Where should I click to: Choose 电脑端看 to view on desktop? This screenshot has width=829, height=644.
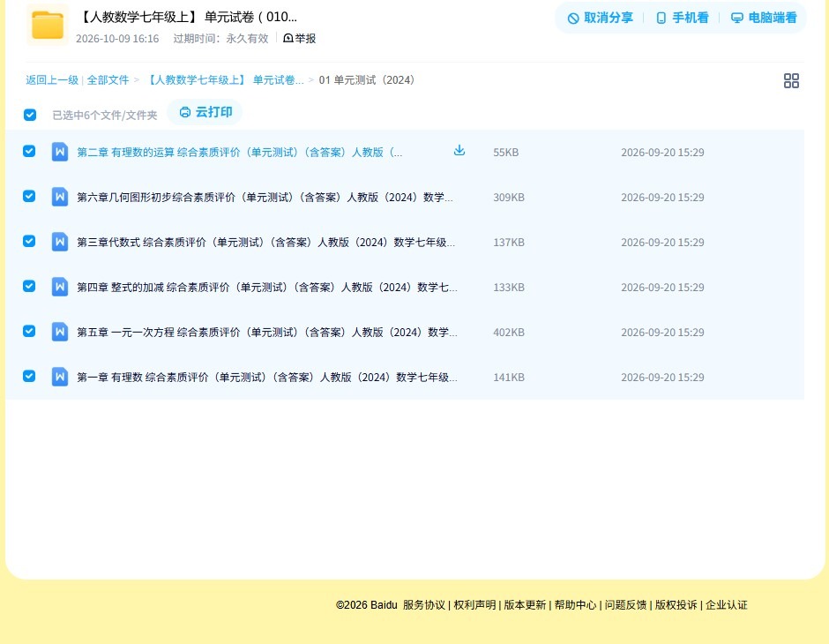(764, 18)
